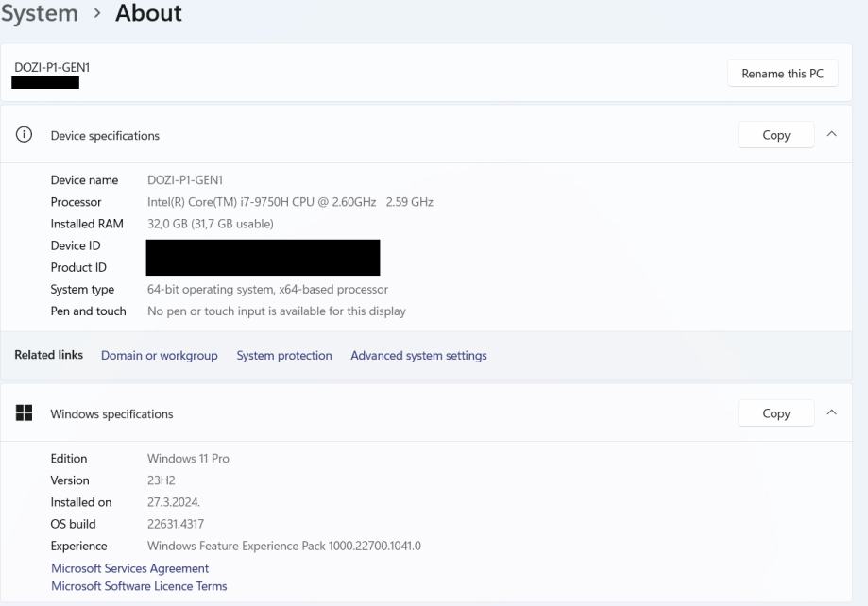Click the Installed RAM label
The image size is (868, 606).
[87, 224]
